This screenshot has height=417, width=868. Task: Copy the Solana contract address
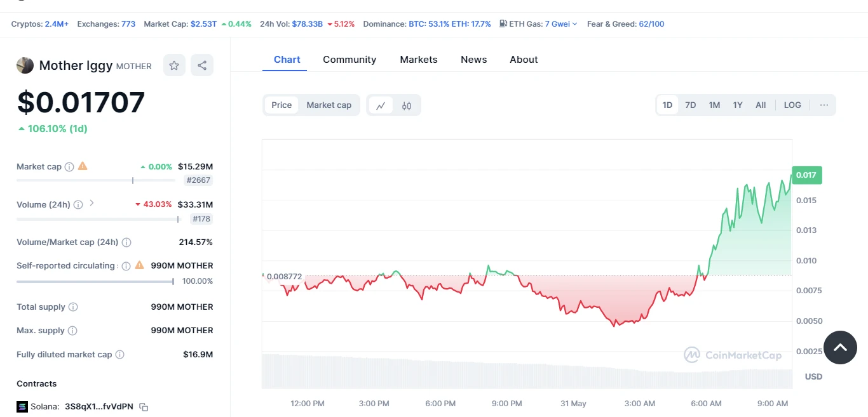tap(144, 407)
